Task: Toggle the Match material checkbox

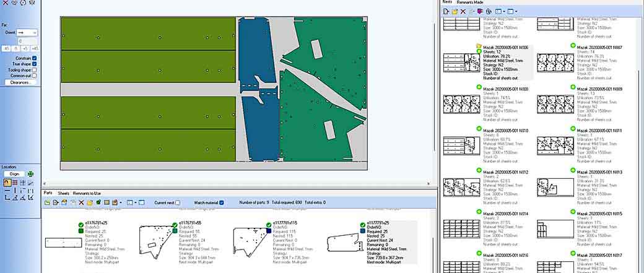Action: pyautogui.click(x=222, y=202)
